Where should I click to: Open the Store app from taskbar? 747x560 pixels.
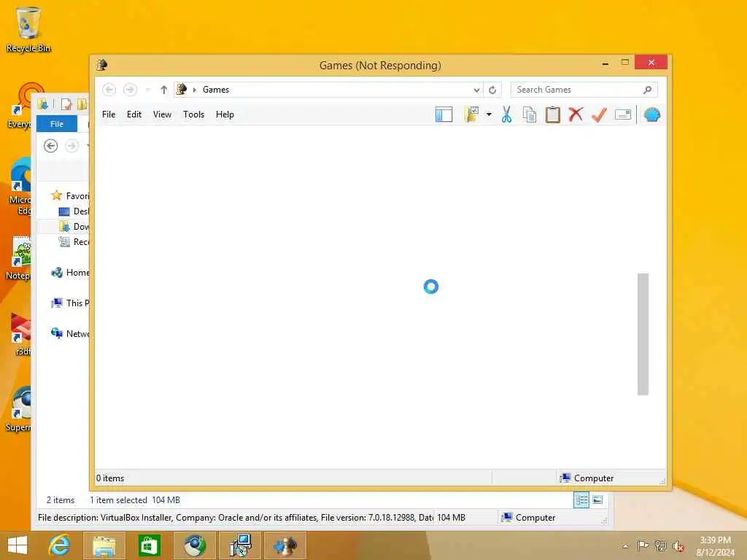(x=149, y=545)
